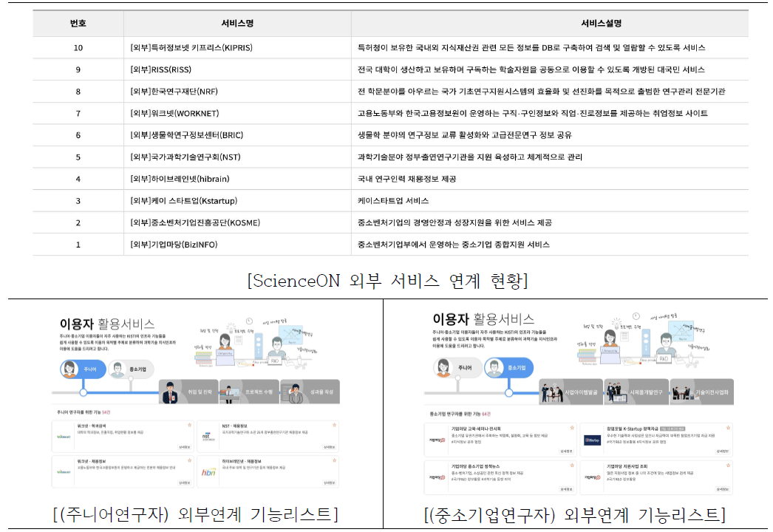Select 주니어 tab in left screenshot

[83, 369]
